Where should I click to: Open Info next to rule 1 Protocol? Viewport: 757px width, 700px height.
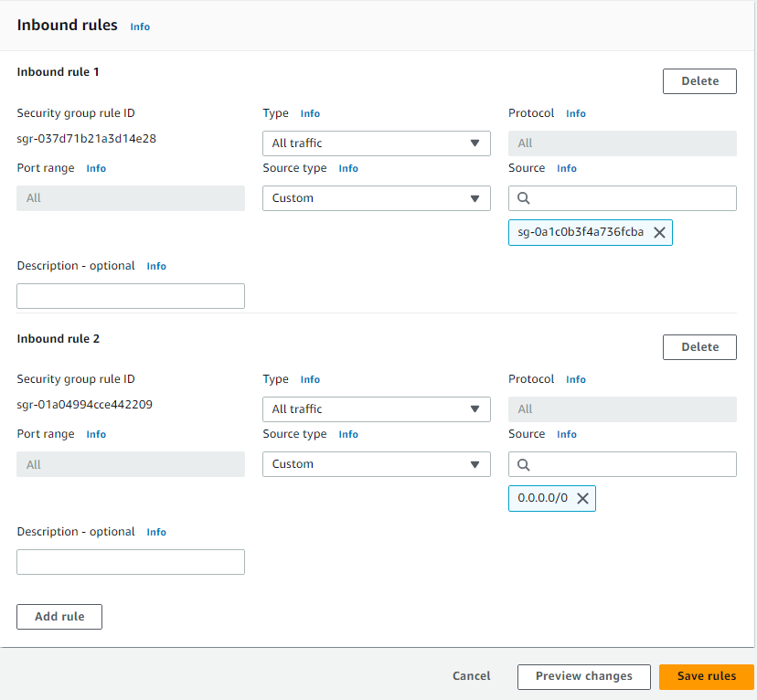click(x=575, y=113)
